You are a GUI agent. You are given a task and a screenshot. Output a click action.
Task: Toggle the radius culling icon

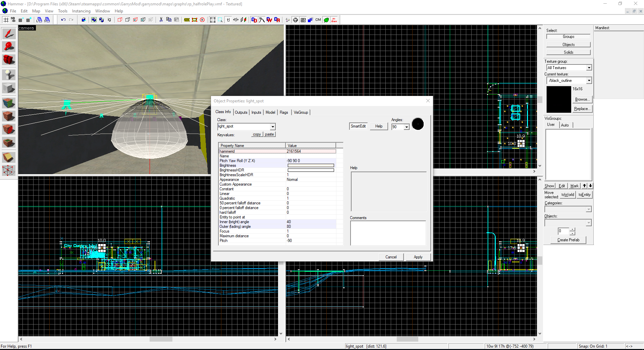click(202, 20)
